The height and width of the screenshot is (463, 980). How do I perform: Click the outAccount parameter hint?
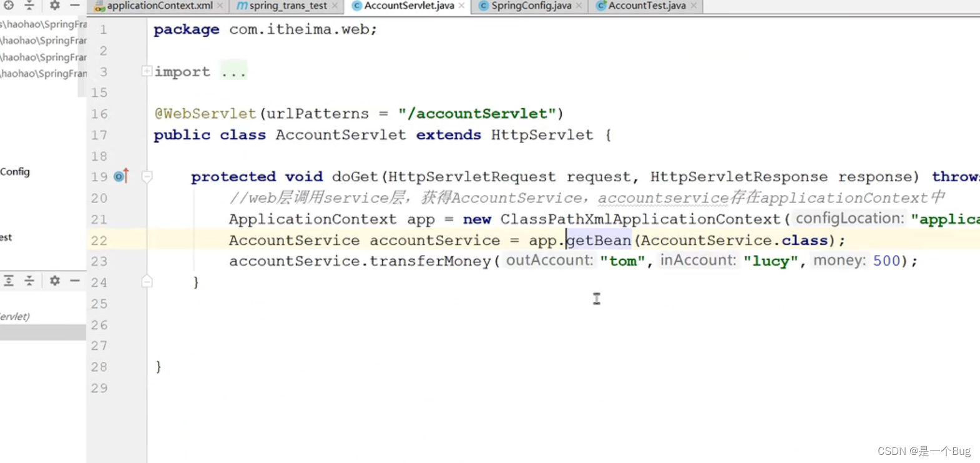549,260
